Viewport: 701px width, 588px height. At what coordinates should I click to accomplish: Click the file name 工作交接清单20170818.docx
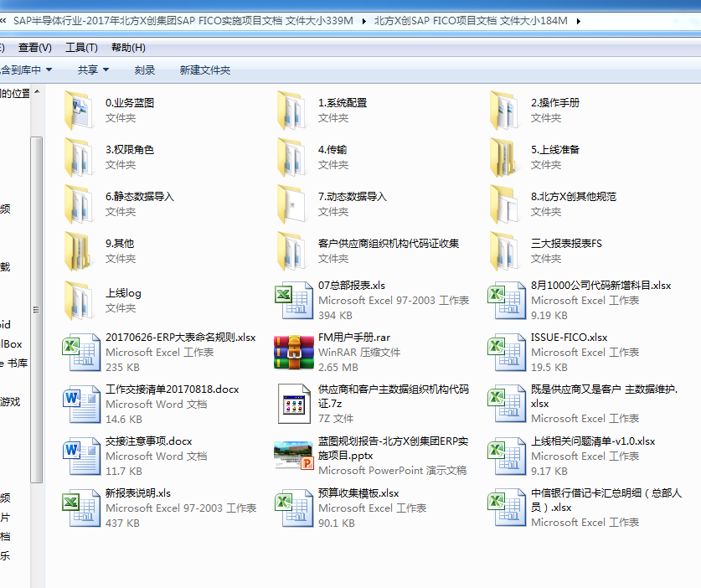(x=173, y=389)
